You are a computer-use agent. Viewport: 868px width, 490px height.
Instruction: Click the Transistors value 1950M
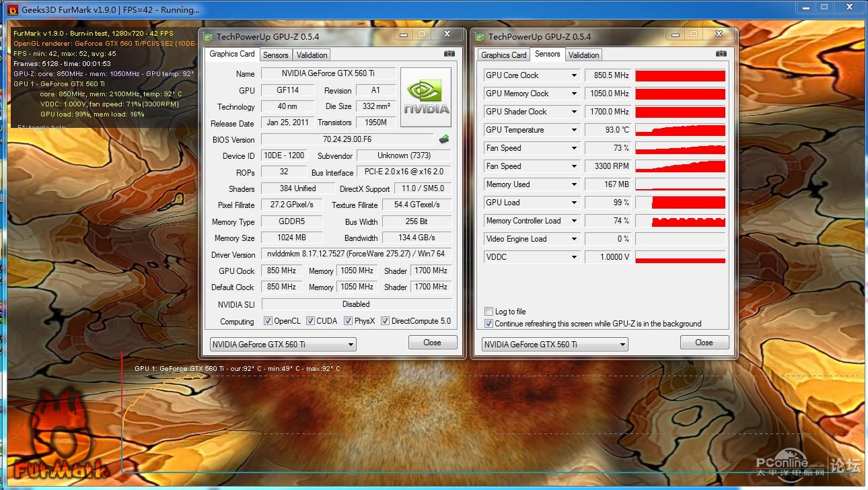(x=375, y=123)
